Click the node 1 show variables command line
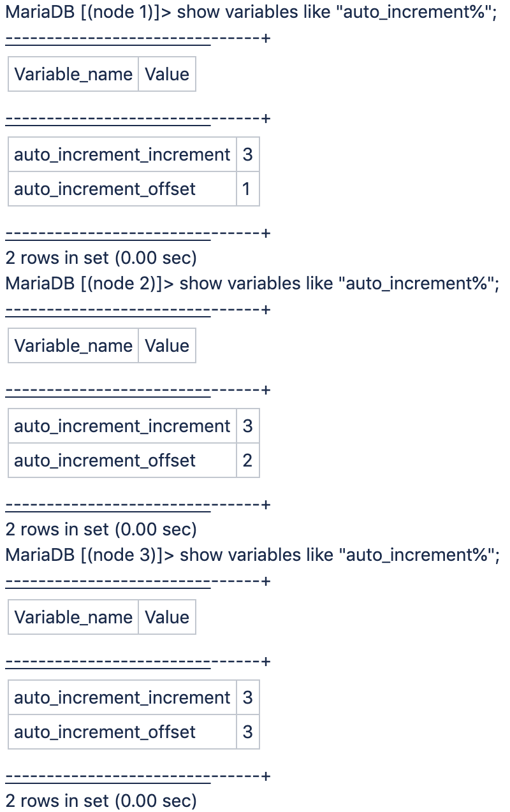The width and height of the screenshot is (510, 812). (251, 12)
